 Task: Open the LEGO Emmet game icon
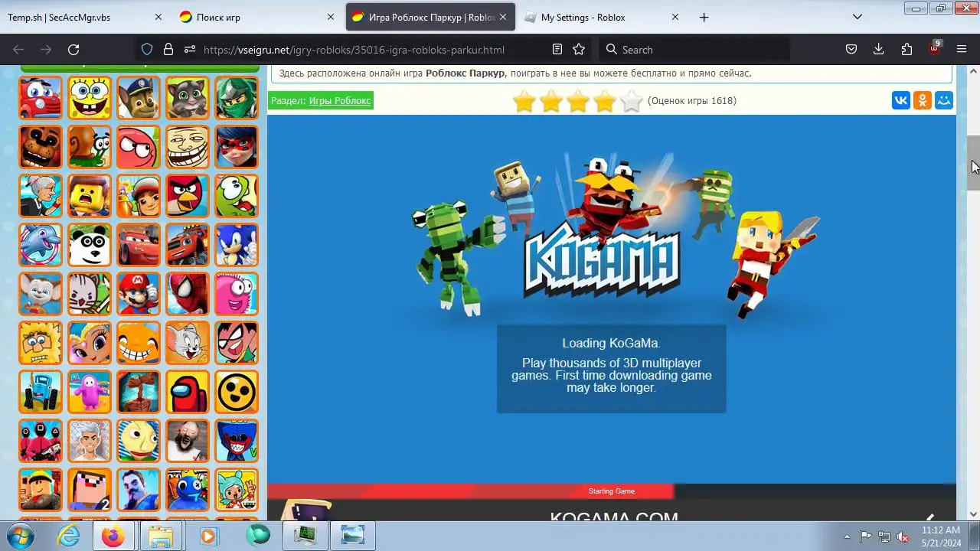click(90, 196)
